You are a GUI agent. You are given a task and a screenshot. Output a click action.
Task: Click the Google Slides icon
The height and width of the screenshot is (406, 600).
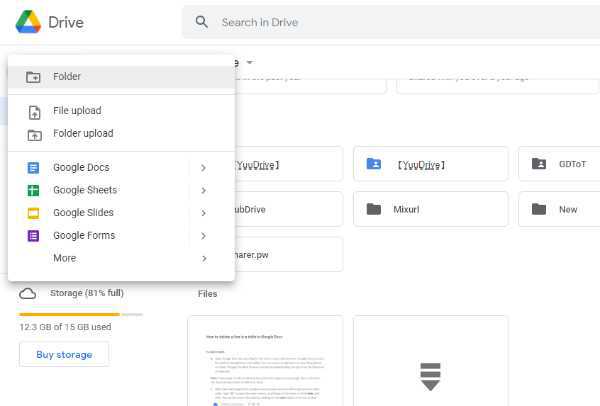click(x=33, y=213)
